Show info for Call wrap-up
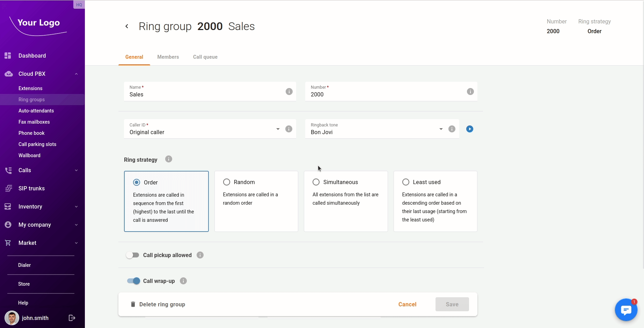 coord(183,281)
